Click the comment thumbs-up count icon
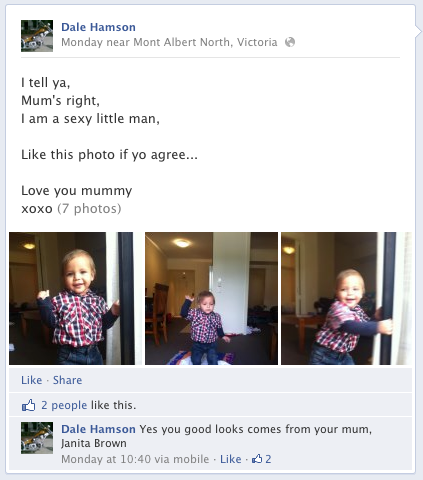The image size is (423, 480). coord(262,459)
